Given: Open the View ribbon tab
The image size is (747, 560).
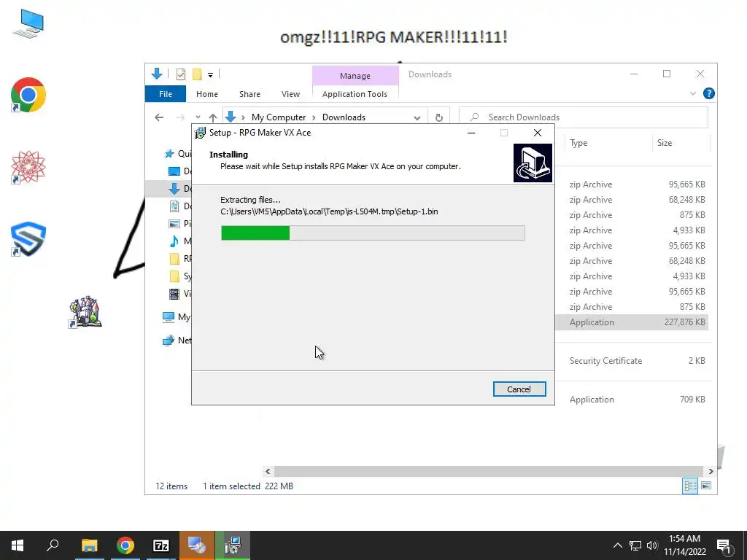Looking at the screenshot, I should (290, 94).
